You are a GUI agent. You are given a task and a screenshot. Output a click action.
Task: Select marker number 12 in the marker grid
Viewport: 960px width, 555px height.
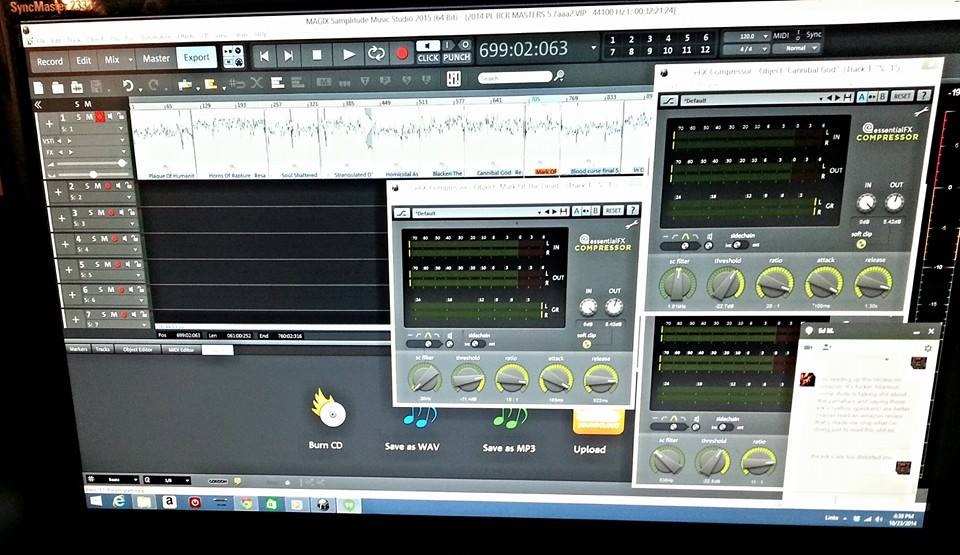tap(705, 50)
